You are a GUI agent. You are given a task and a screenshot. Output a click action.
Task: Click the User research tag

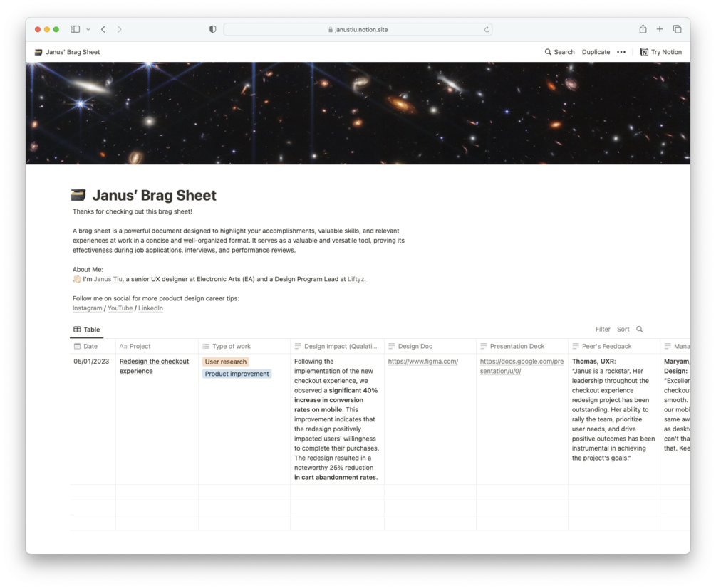click(x=226, y=362)
